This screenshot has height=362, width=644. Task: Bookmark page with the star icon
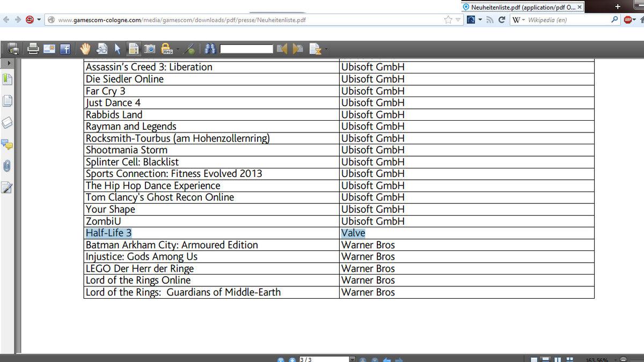tap(448, 20)
